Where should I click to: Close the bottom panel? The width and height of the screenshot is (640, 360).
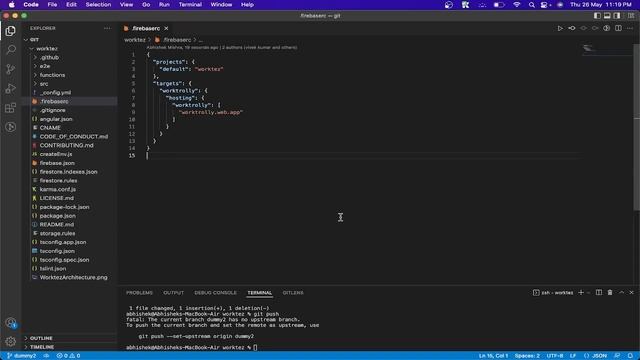click(x=631, y=293)
